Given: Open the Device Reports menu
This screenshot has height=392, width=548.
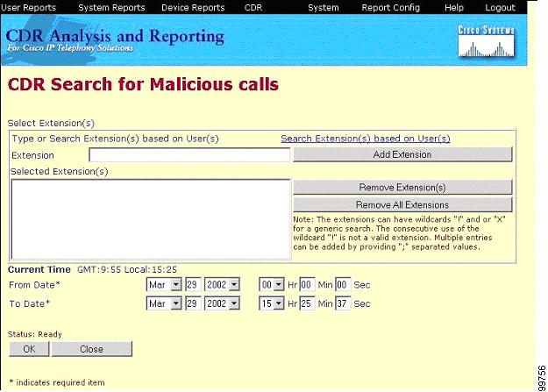Looking at the screenshot, I should [x=193, y=7].
